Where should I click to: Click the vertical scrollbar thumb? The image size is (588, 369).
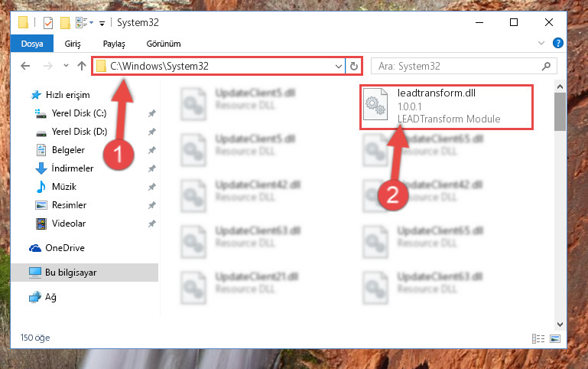click(560, 112)
